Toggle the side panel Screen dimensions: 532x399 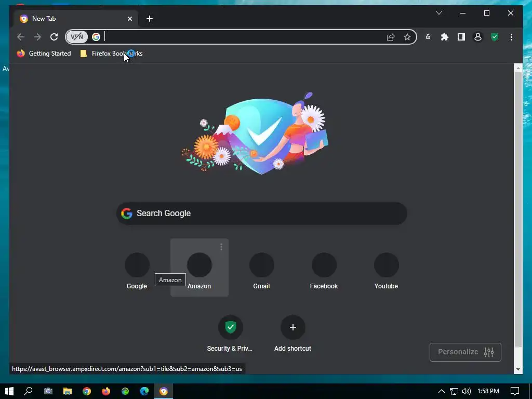461,37
